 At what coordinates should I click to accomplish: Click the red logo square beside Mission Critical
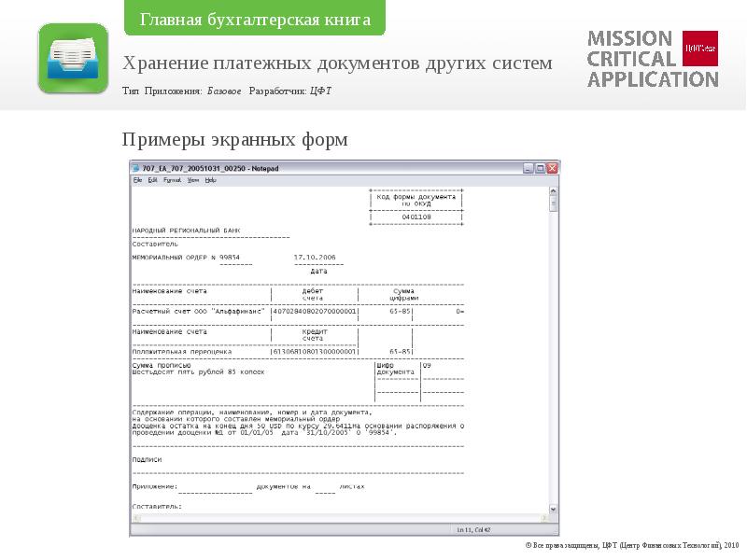pyautogui.click(x=700, y=47)
